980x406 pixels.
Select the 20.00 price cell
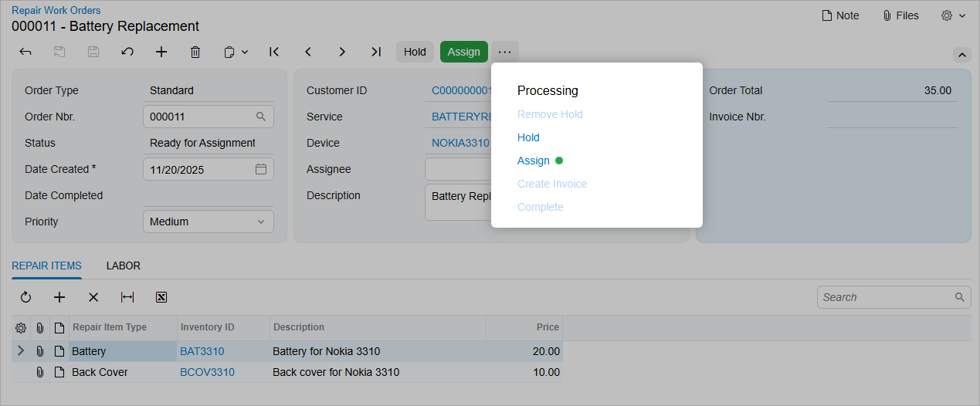(524, 351)
